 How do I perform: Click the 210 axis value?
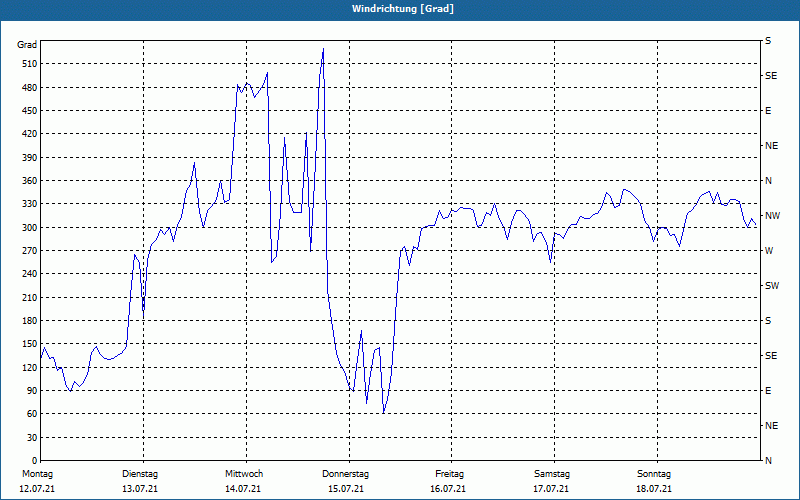(x=30, y=297)
